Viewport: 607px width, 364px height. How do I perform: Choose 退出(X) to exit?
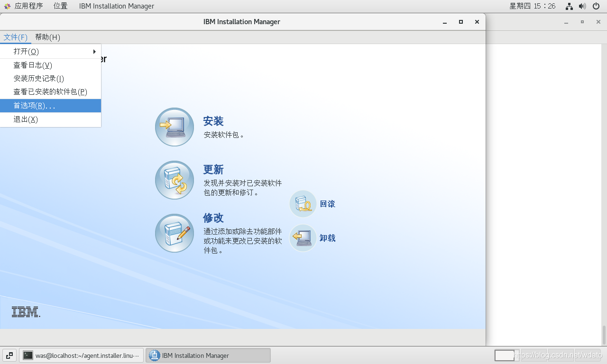tap(51, 119)
